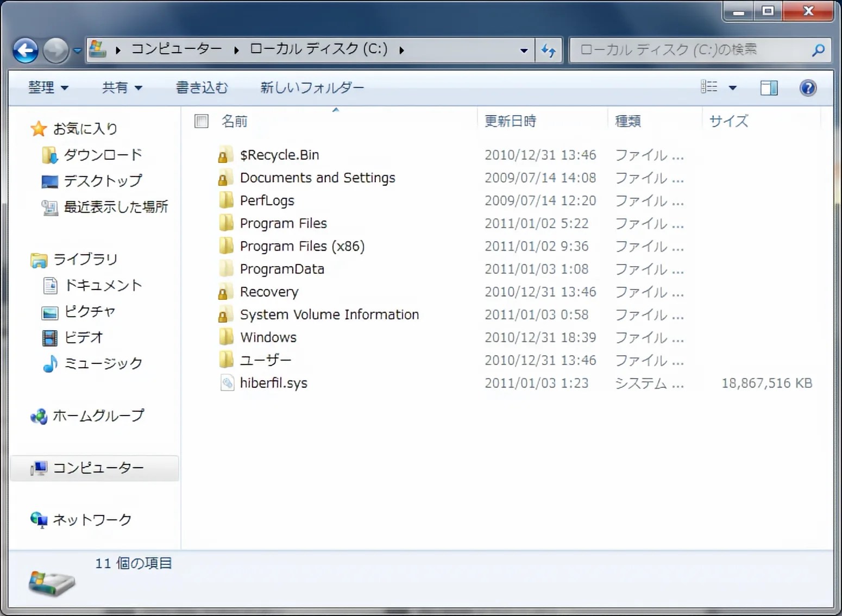
Task: Click the Windows folder icon
Action: (x=227, y=337)
